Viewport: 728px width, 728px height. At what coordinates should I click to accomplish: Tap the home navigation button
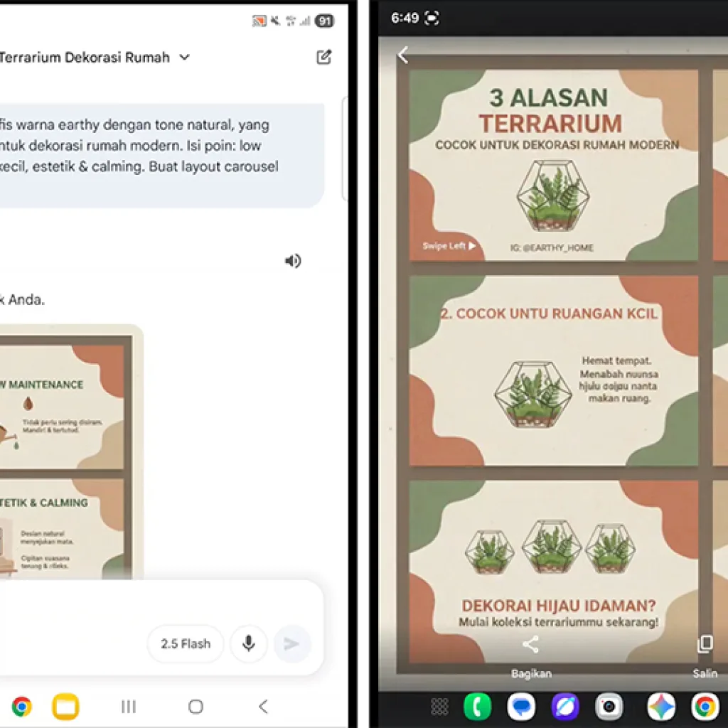196,707
